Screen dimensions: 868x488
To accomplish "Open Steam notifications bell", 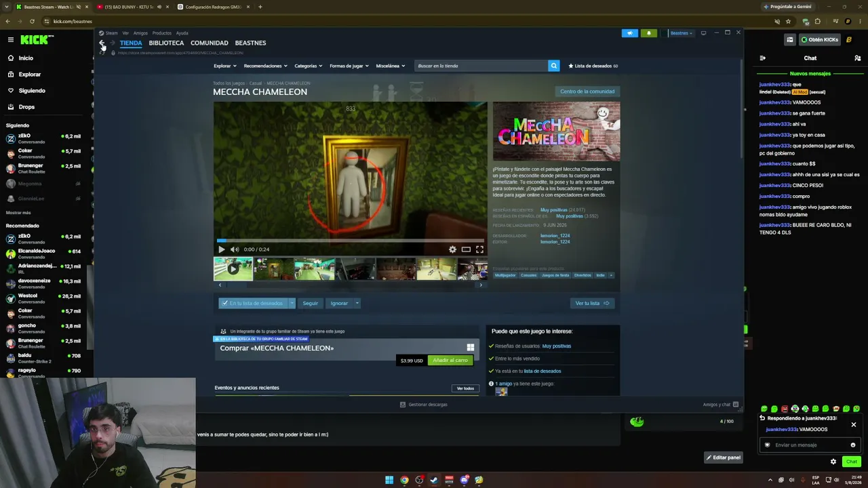I will pyautogui.click(x=648, y=33).
